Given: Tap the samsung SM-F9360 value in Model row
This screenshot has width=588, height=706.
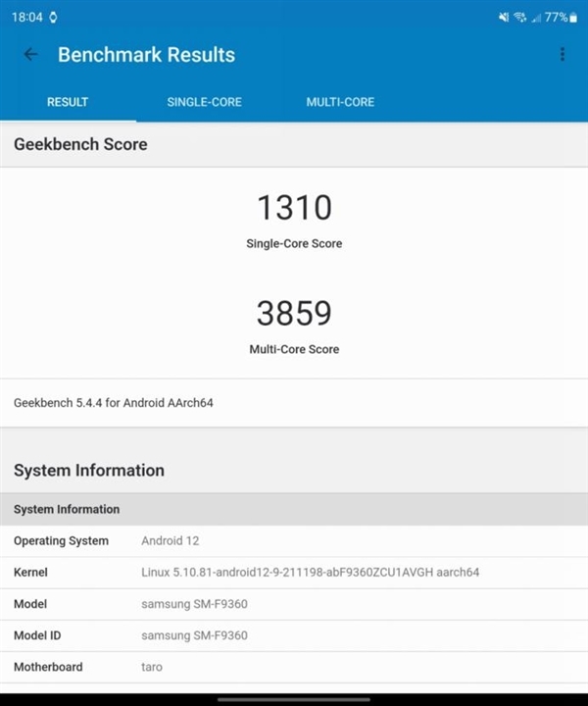Looking at the screenshot, I should [x=194, y=604].
